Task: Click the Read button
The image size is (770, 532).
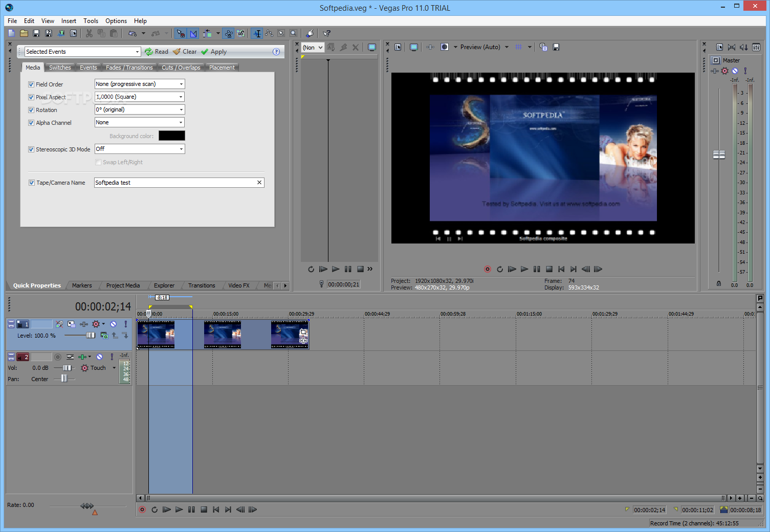Action: click(157, 52)
